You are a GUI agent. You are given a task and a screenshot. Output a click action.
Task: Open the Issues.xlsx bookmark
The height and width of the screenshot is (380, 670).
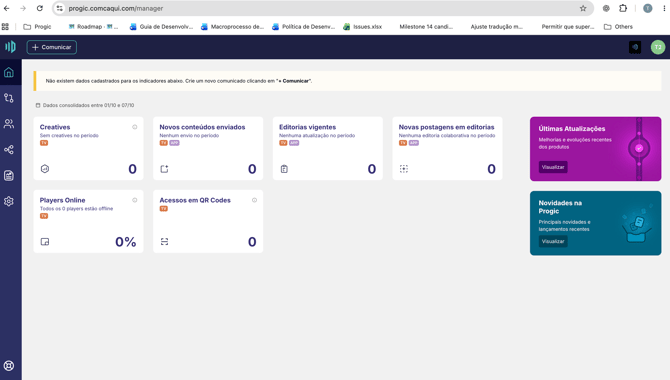pyautogui.click(x=362, y=27)
